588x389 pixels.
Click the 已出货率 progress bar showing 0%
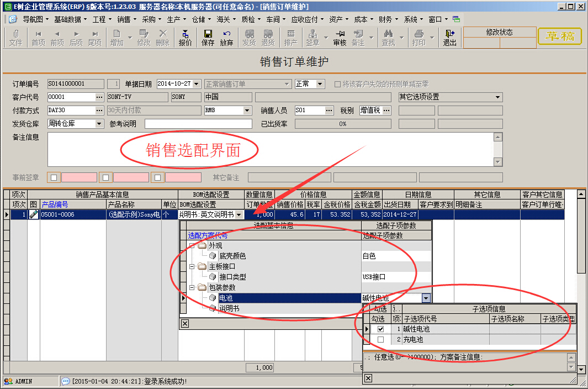[x=342, y=123]
